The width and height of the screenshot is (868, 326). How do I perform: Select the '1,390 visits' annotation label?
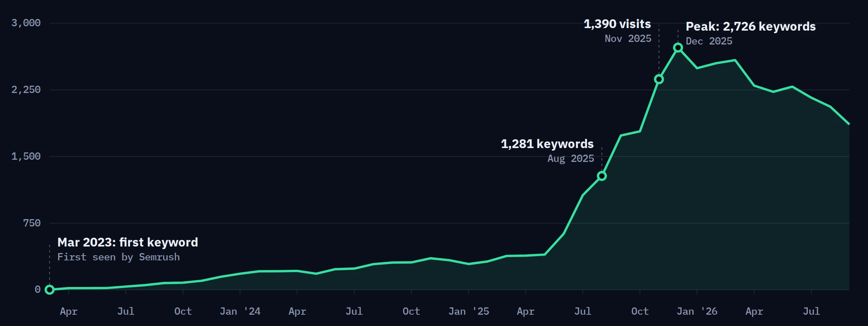point(617,24)
